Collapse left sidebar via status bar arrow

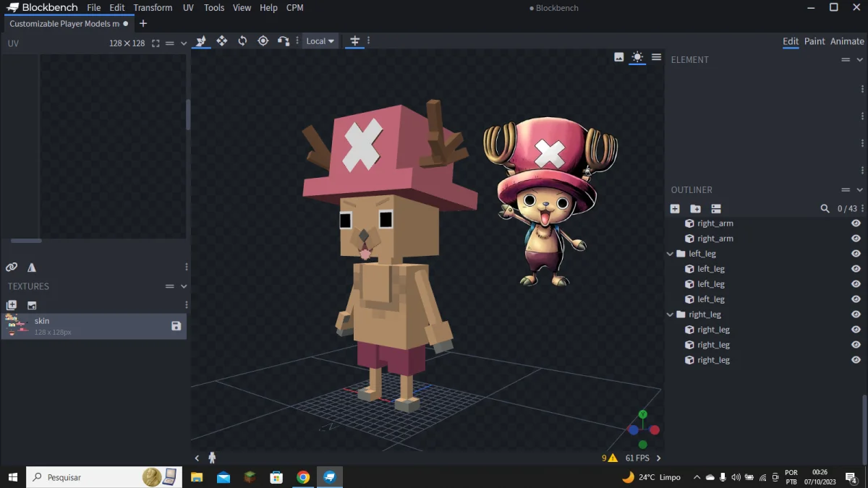197,458
